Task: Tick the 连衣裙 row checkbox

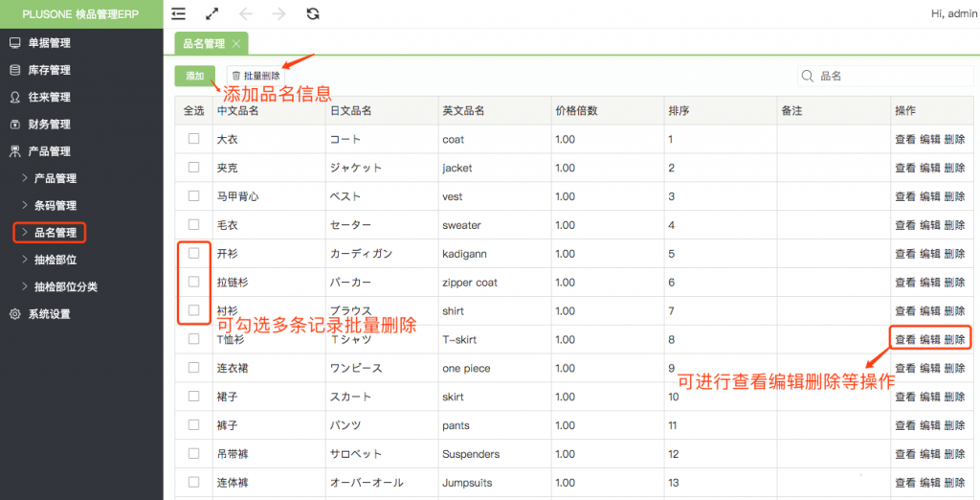Action: point(193,367)
